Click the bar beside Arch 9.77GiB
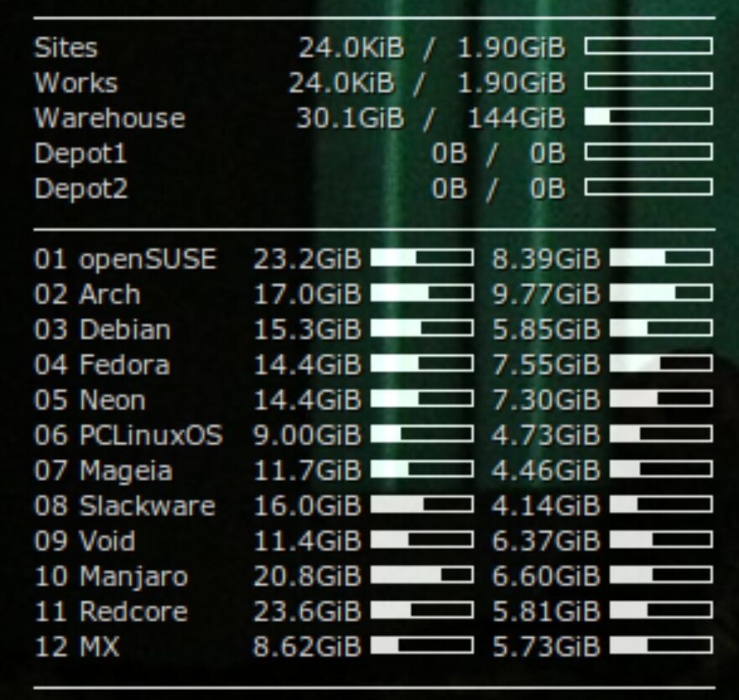 tap(661, 294)
